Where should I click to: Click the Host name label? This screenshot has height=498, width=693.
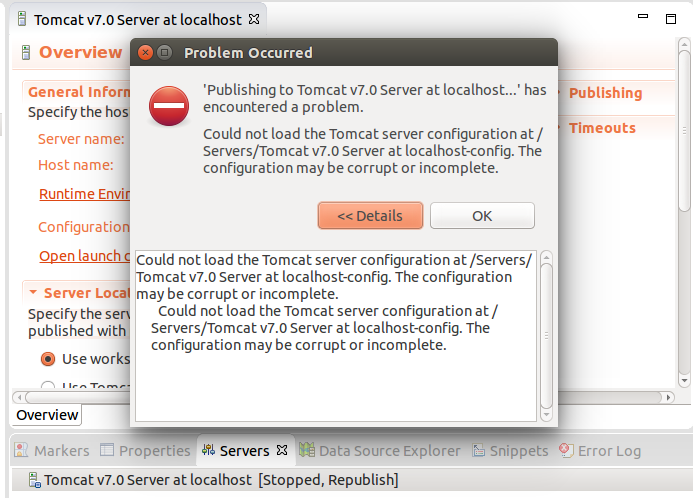click(76, 165)
